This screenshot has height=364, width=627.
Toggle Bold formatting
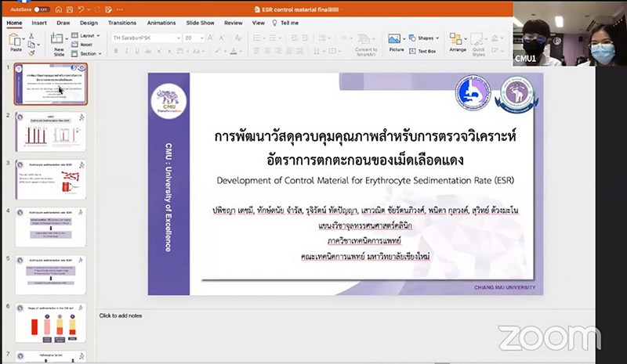click(x=116, y=51)
